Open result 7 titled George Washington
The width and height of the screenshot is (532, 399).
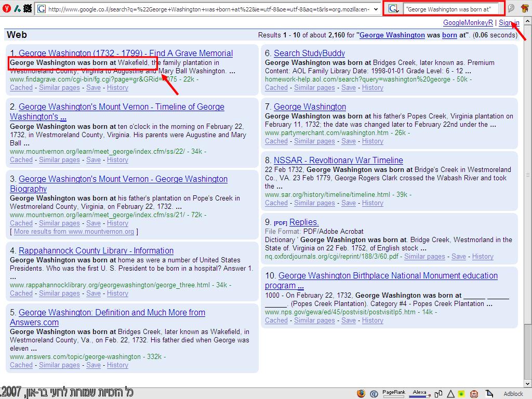310,107
